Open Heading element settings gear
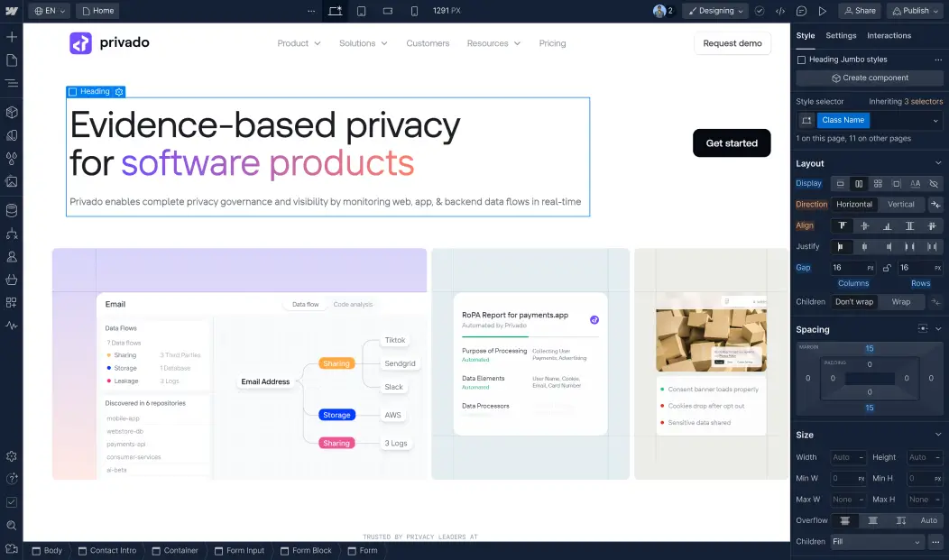This screenshot has height=560, width=949. 119,92
